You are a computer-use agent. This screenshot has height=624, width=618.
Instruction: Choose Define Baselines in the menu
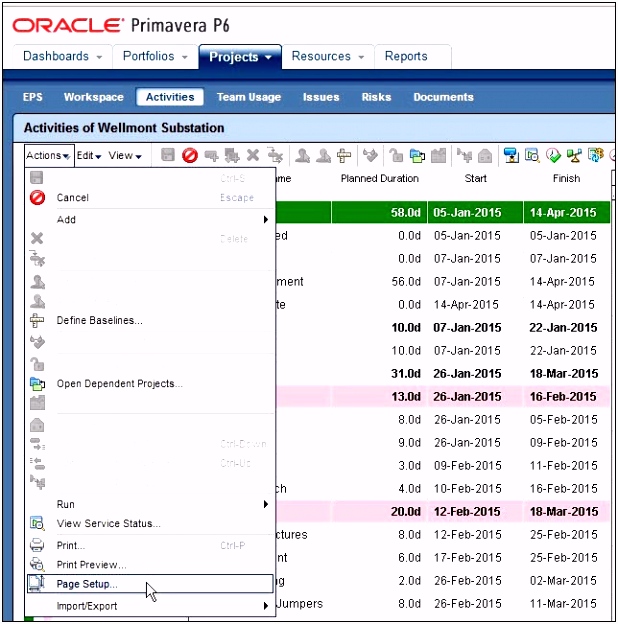pyautogui.click(x=99, y=321)
